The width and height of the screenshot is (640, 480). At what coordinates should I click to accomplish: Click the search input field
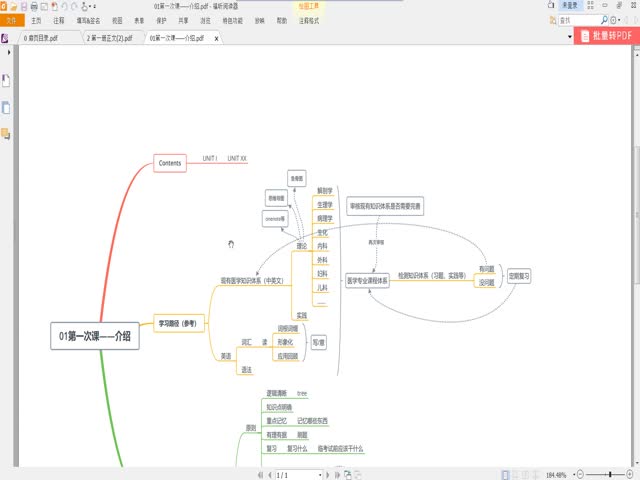point(577,19)
